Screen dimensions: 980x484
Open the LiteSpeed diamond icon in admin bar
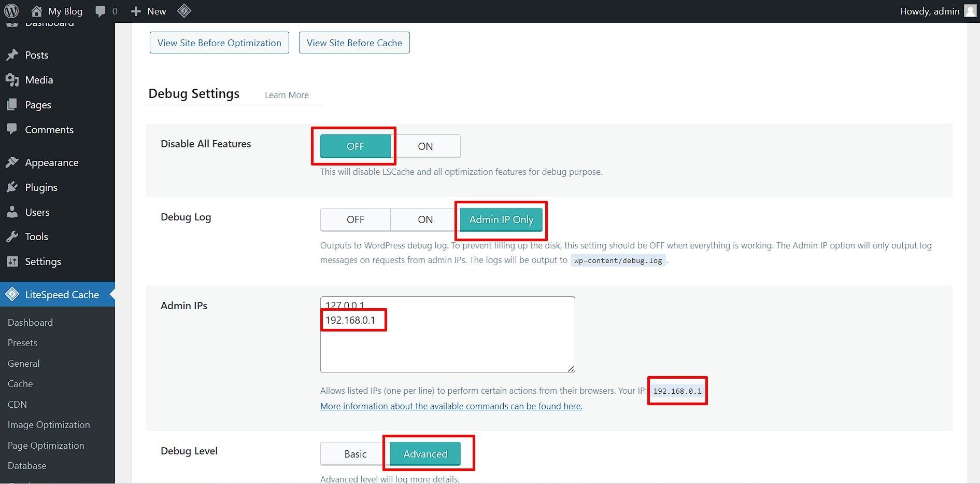point(184,11)
